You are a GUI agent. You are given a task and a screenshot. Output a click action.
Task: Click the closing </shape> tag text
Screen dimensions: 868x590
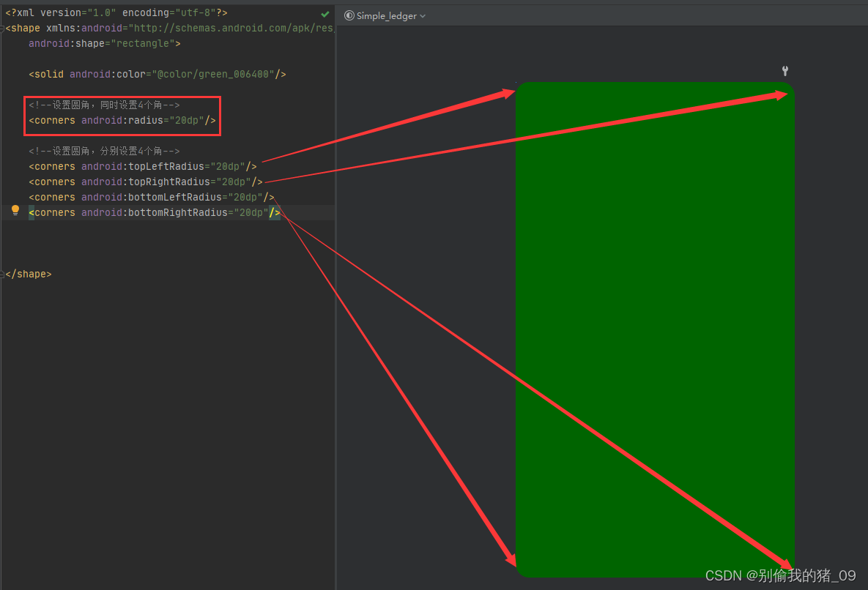click(x=29, y=275)
